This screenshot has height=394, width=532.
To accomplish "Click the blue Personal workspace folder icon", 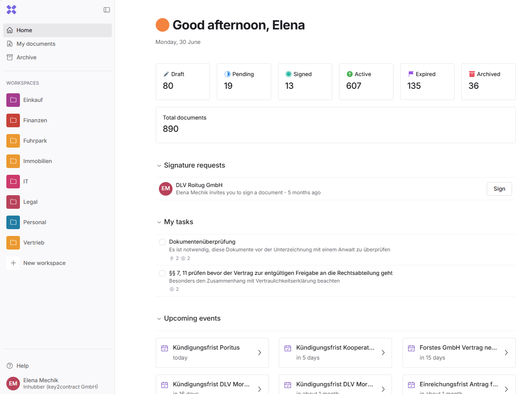I will pos(13,222).
